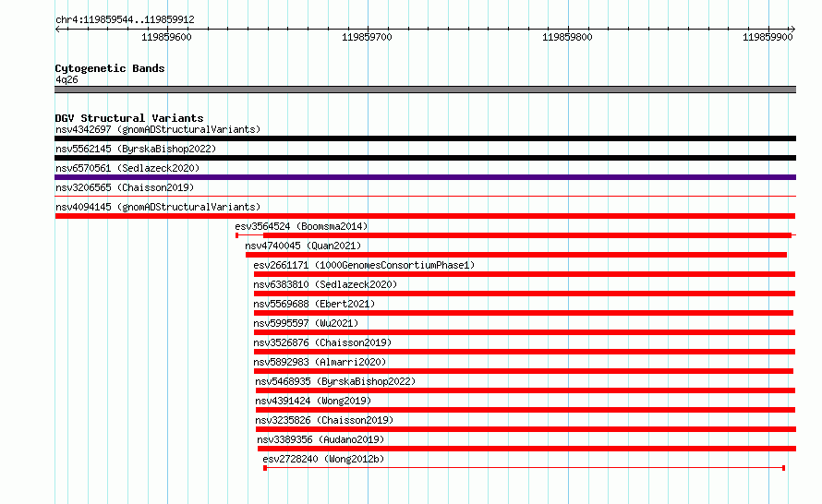Open variant nsv5569688 (Ebert2021)
The height and width of the screenshot is (504, 822).
pyautogui.click(x=314, y=304)
